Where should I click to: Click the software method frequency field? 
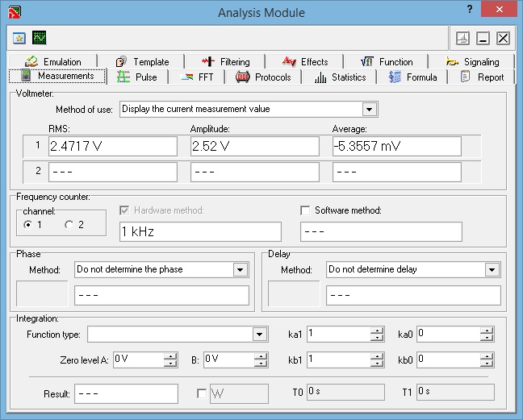click(x=381, y=231)
